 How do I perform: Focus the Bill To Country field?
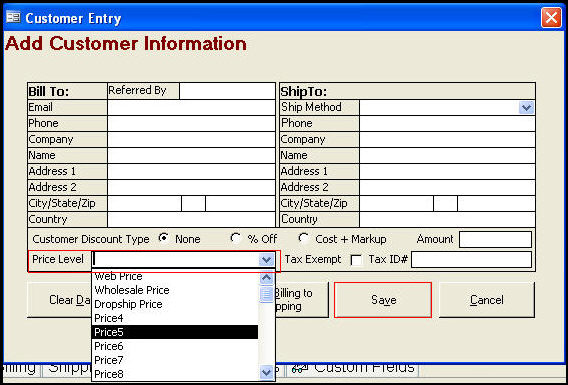[x=191, y=219]
